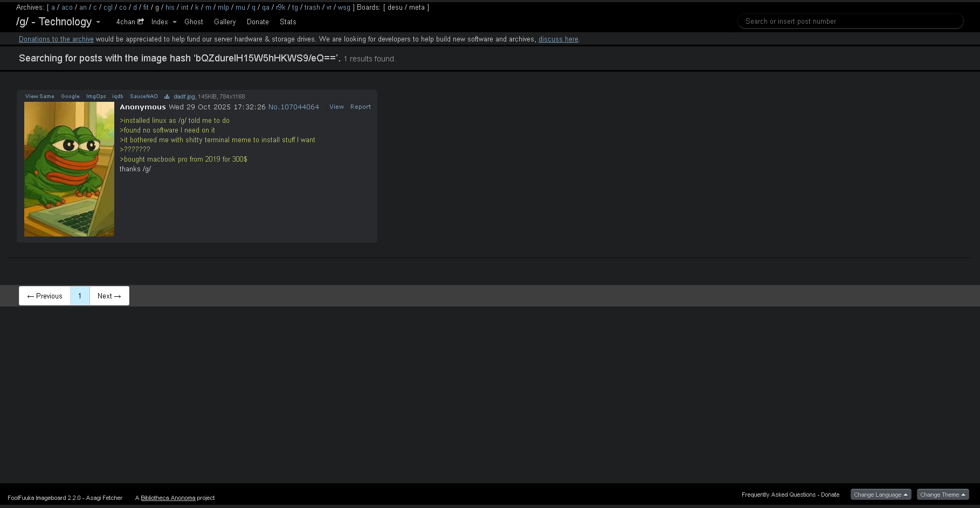This screenshot has height=508, width=980.
Task: Open the /mlp/ archive link
Action: 223,8
